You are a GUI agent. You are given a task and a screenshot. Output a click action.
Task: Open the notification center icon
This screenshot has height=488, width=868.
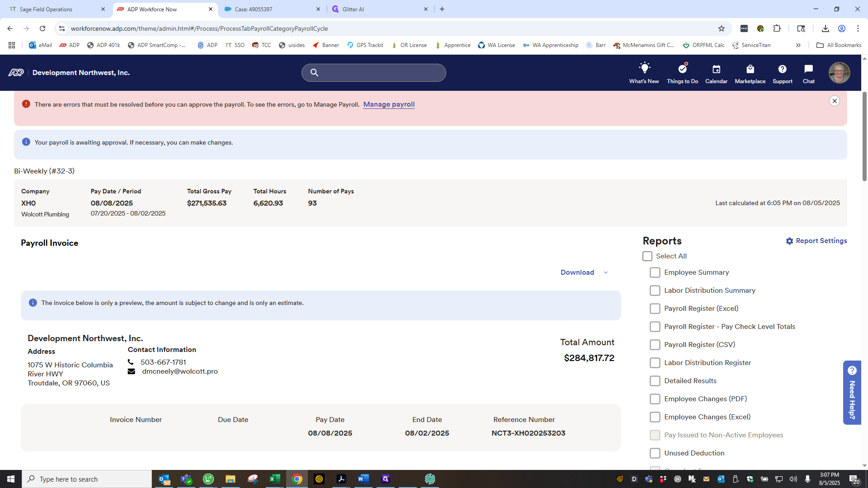pos(854,479)
